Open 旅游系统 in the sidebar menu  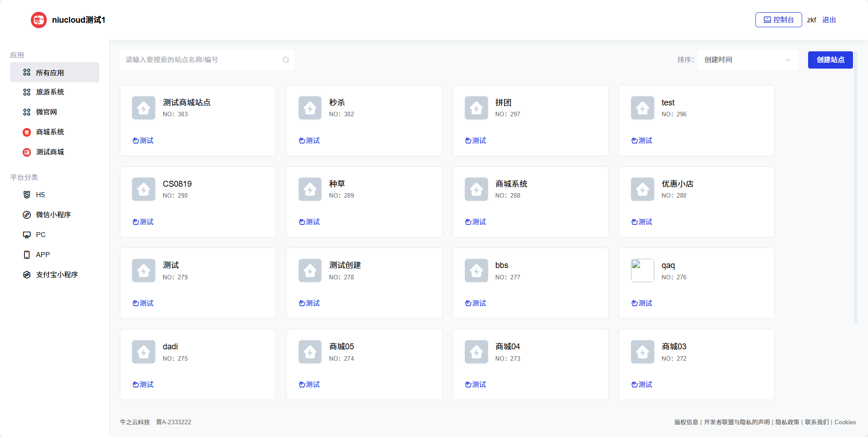pyautogui.click(x=50, y=92)
